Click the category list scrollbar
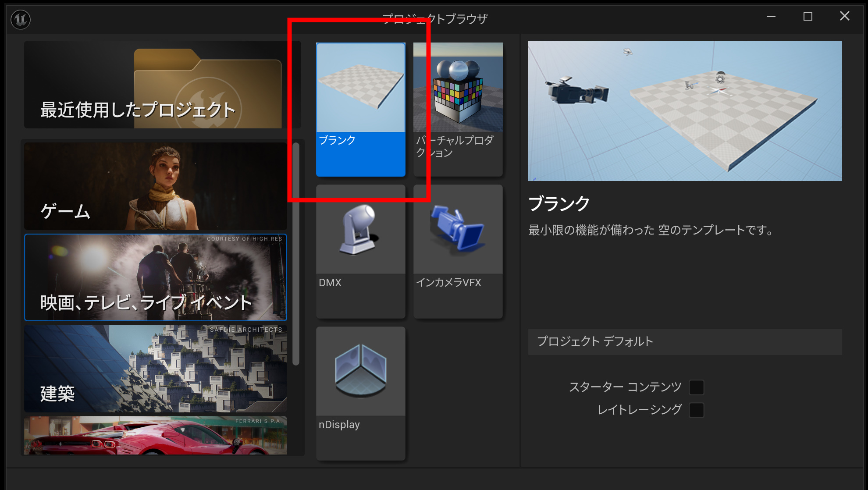 pyautogui.click(x=296, y=254)
